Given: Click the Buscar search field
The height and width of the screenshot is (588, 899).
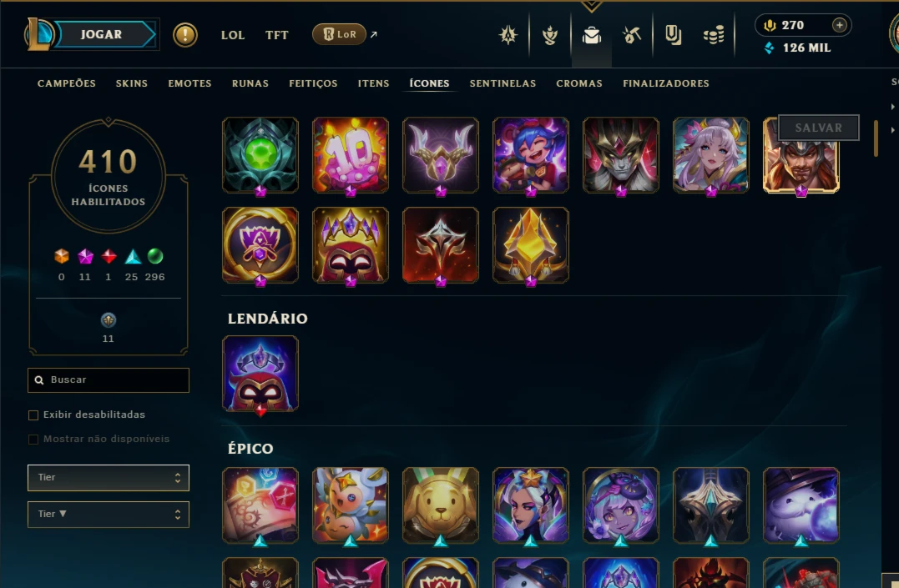Looking at the screenshot, I should pyautogui.click(x=109, y=380).
